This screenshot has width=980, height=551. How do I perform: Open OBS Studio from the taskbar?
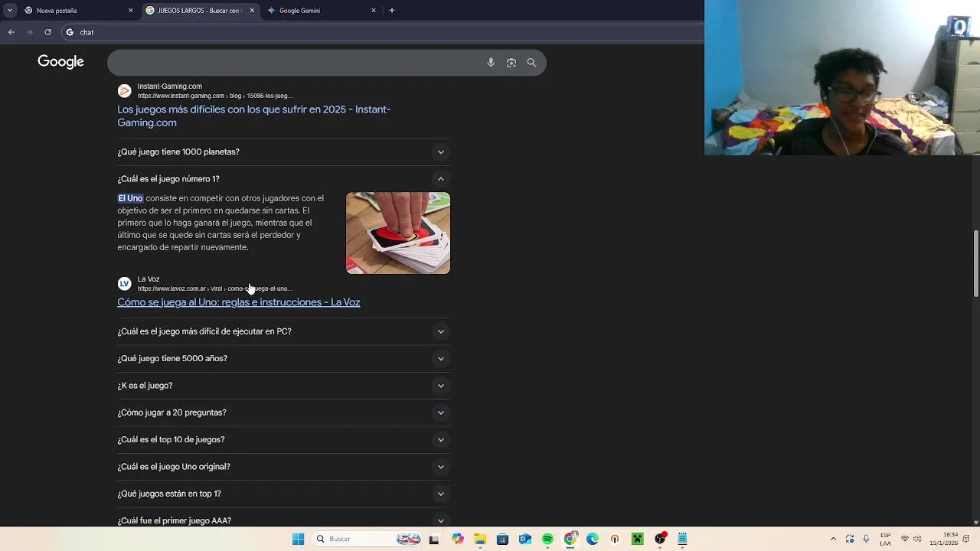point(660,539)
